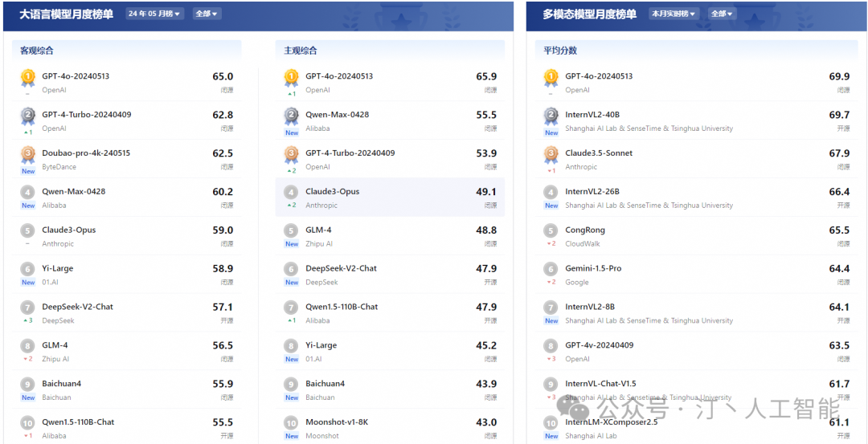Click DeepSeek under DeepSeek-V2-Chat in 主观综合

pyautogui.click(x=322, y=283)
